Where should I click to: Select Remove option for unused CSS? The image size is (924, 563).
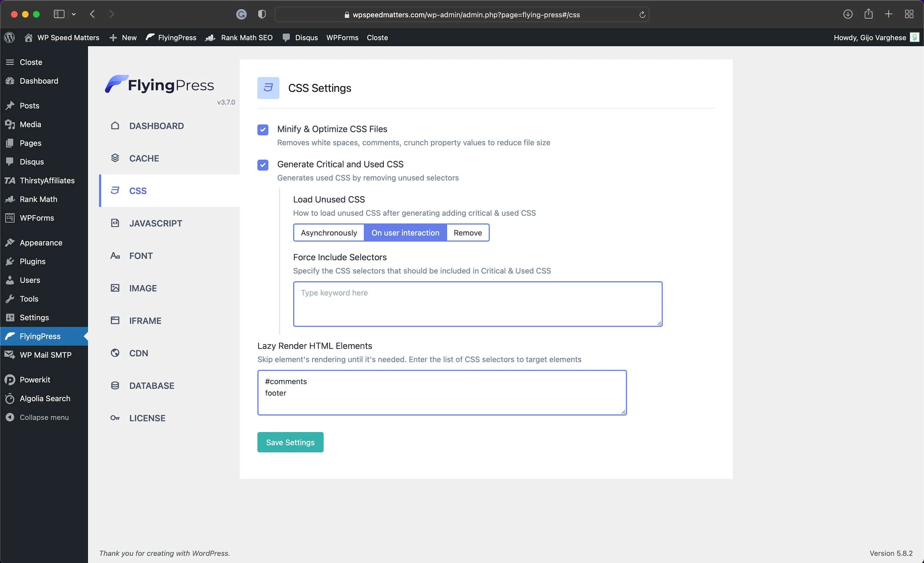pos(468,233)
